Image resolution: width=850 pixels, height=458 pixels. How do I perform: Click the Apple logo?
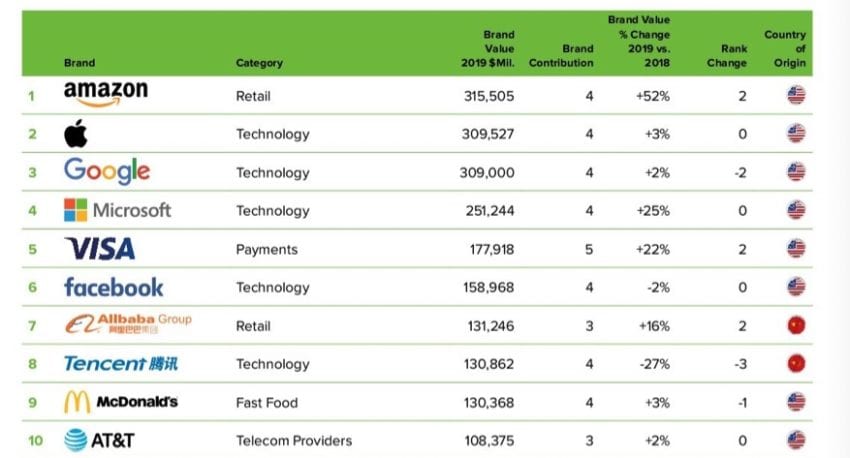tap(76, 132)
